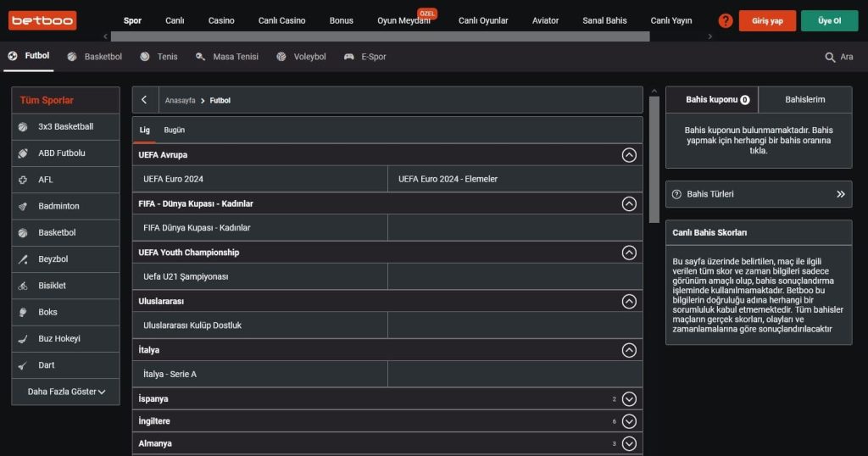Click the back arrow beside Anasayfa breadcrumb
This screenshot has width=868, height=456.
pyautogui.click(x=144, y=100)
